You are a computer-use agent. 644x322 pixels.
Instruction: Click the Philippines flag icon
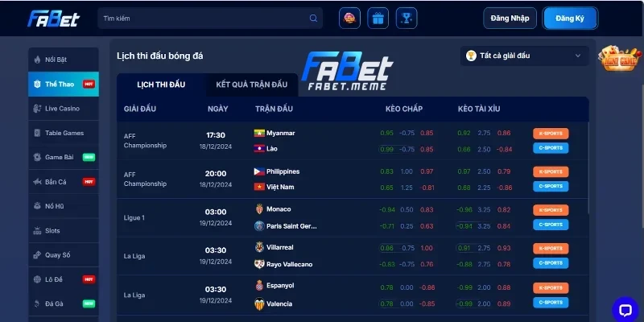tap(259, 171)
